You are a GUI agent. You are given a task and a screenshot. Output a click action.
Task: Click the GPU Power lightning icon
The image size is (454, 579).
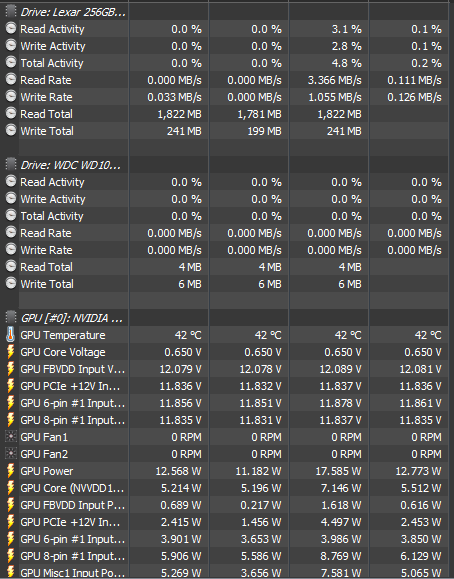pyautogui.click(x=11, y=470)
